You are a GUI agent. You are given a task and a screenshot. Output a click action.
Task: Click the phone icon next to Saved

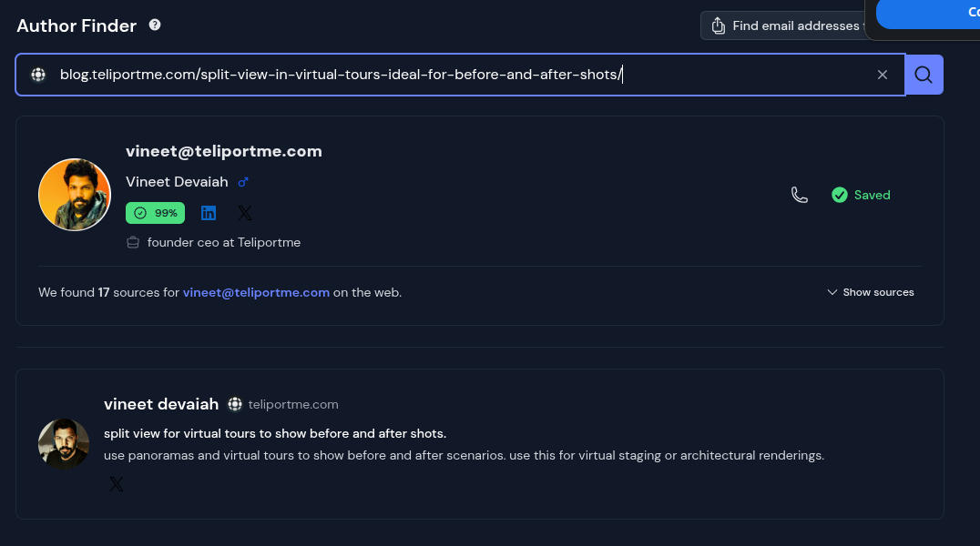[x=800, y=195]
